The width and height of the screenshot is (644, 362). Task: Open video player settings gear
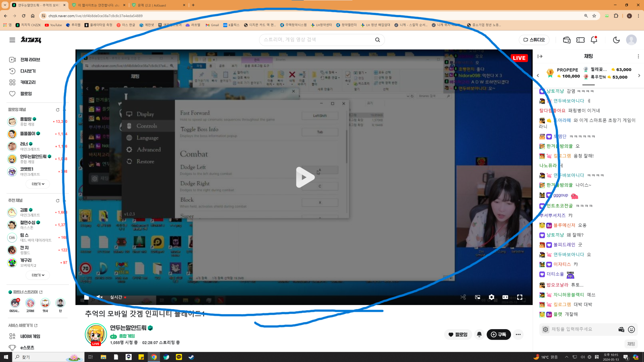491,297
